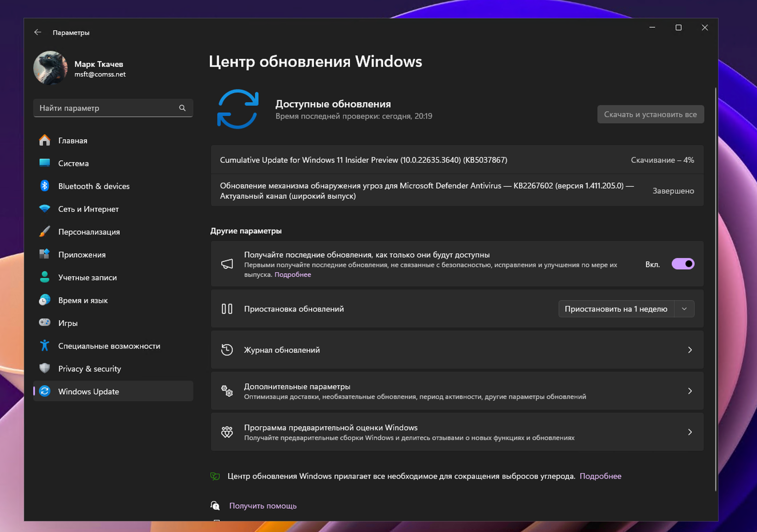Click the Система monitor icon
Screen dimensions: 757x532
tap(44, 163)
